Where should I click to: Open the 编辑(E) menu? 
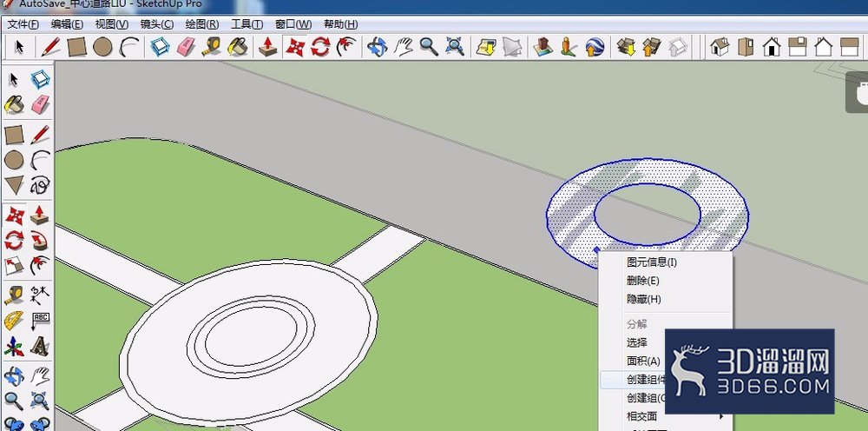click(67, 24)
